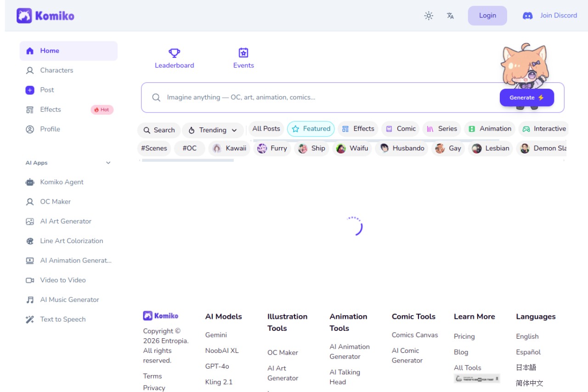The image size is (588, 392).
Task: Launch AI Art Generator sidebar icon
Action: point(30,222)
